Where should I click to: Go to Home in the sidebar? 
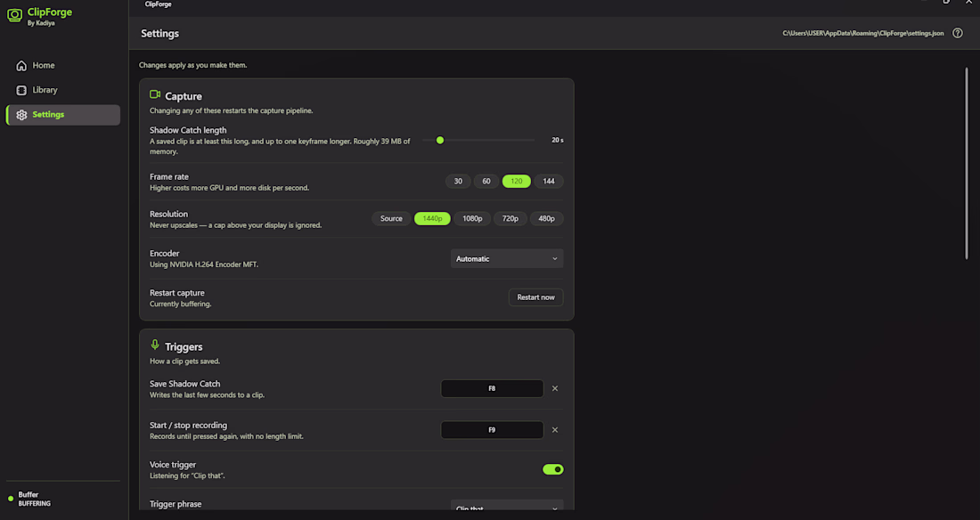tap(62, 66)
